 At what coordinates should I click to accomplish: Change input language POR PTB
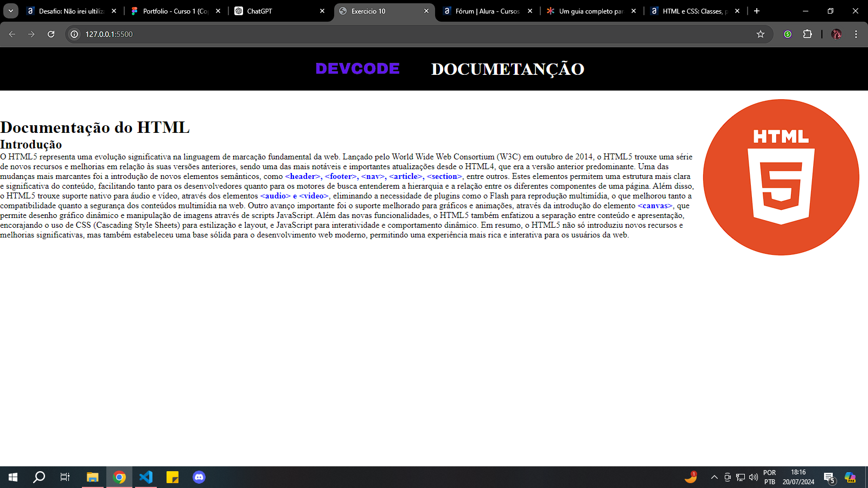tap(770, 477)
